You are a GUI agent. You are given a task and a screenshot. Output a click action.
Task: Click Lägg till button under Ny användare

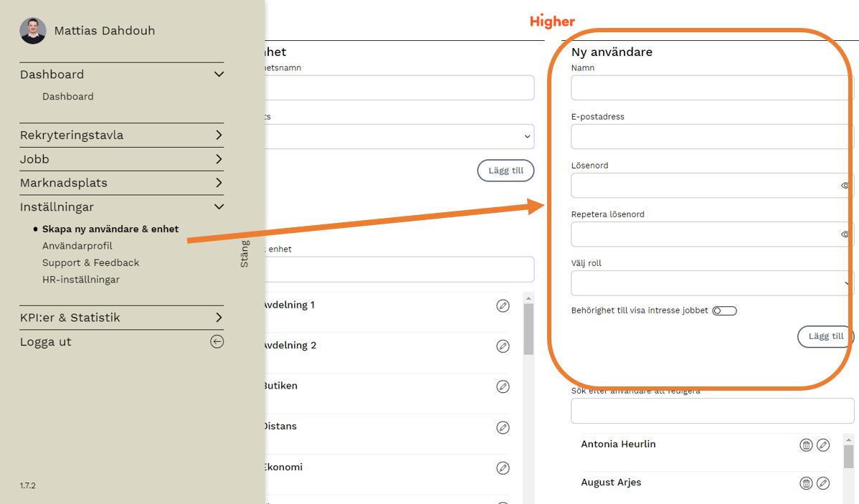pos(825,336)
